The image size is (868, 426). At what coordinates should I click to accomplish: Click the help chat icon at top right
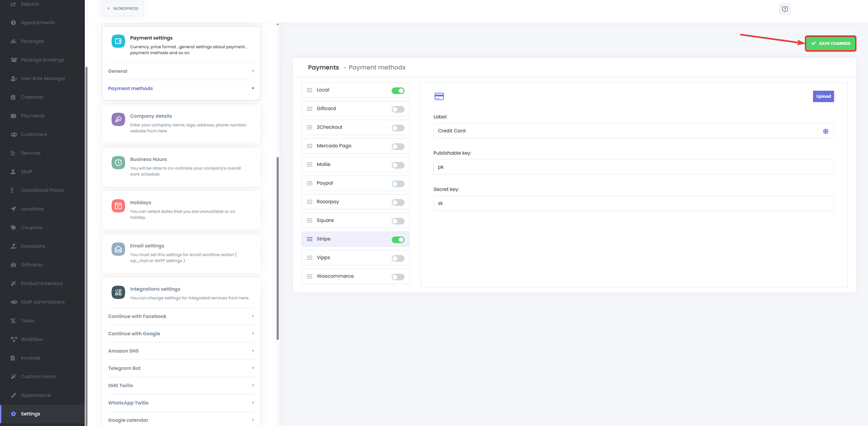click(784, 9)
